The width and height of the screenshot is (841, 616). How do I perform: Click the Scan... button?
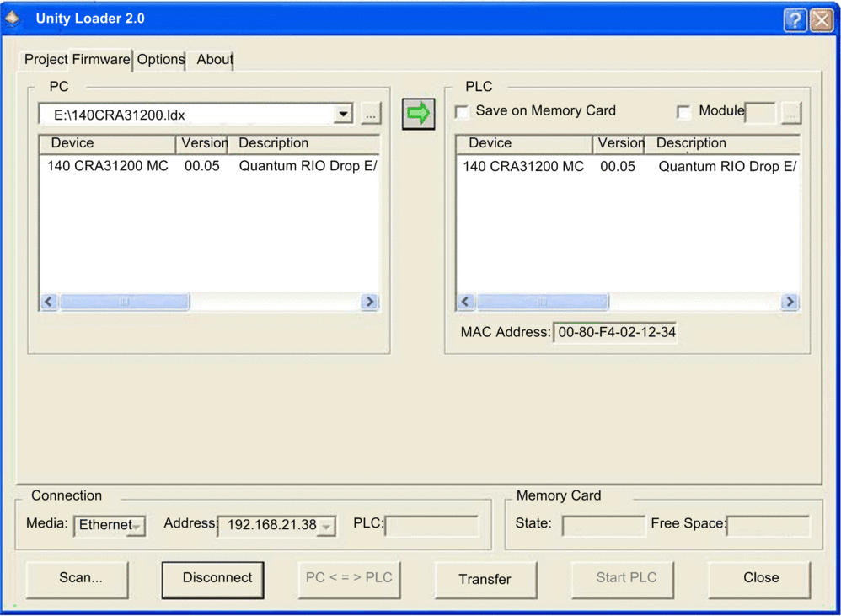point(78,579)
